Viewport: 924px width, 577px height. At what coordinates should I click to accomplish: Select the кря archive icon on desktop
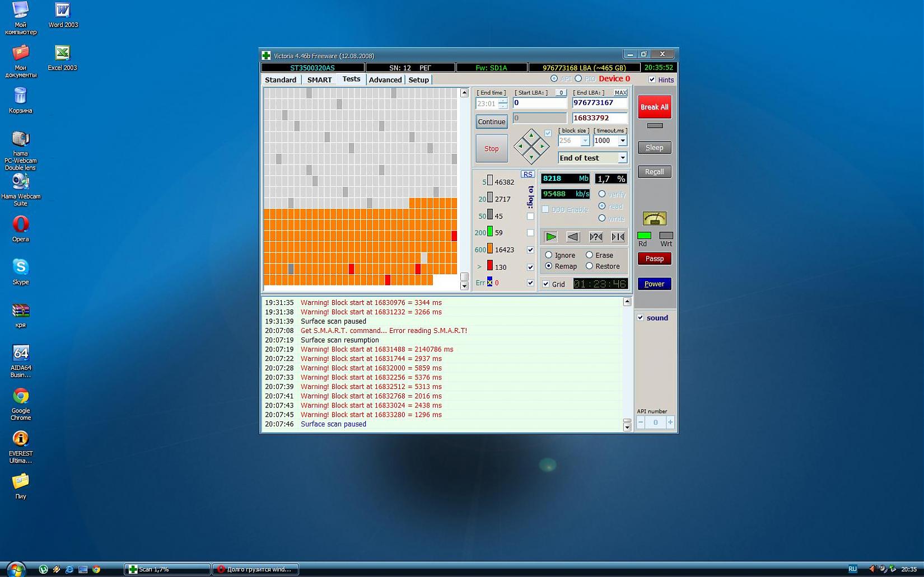coord(21,315)
